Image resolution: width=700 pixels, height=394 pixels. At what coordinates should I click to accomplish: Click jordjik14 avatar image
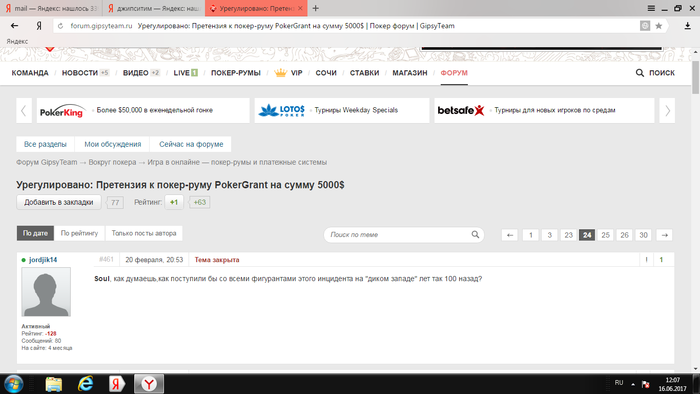coord(46,292)
